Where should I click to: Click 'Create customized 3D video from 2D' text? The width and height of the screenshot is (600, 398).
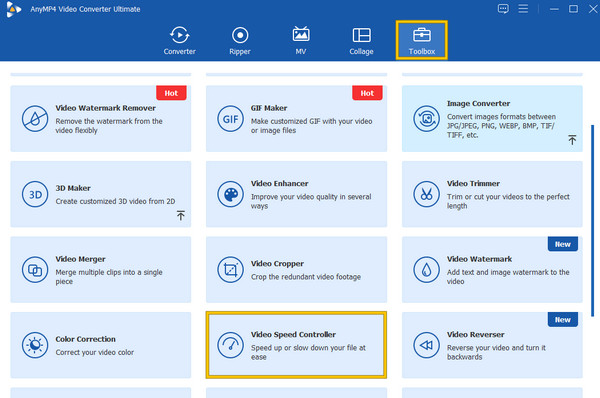[x=115, y=201]
